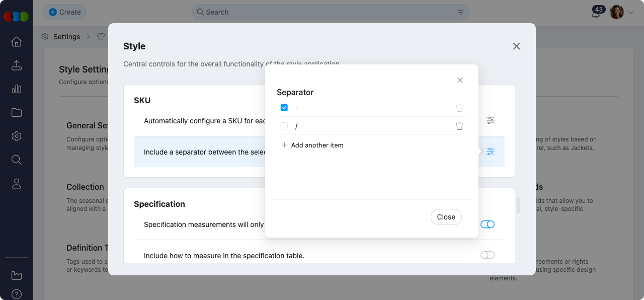This screenshot has height=300, width=644.
Task: Open the upload icon in sidebar
Action: coord(17,65)
